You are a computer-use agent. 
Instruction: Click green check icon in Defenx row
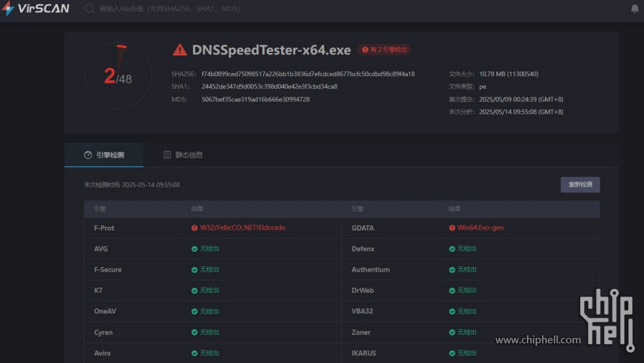coord(452,249)
